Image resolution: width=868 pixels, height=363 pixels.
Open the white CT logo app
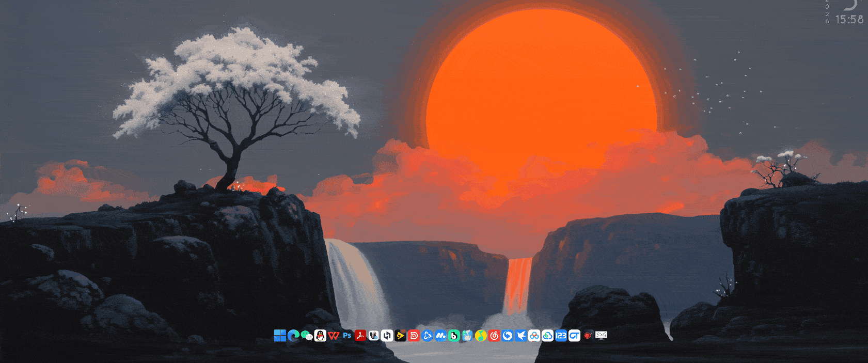point(575,336)
